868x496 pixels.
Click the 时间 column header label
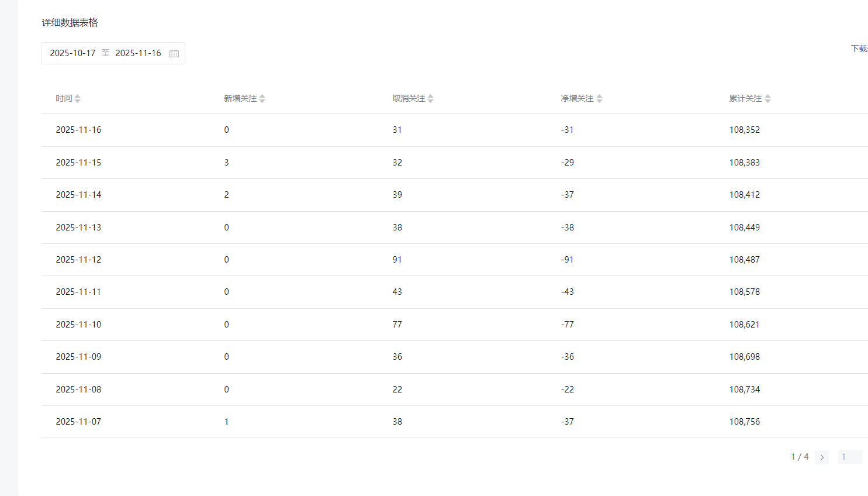click(64, 99)
